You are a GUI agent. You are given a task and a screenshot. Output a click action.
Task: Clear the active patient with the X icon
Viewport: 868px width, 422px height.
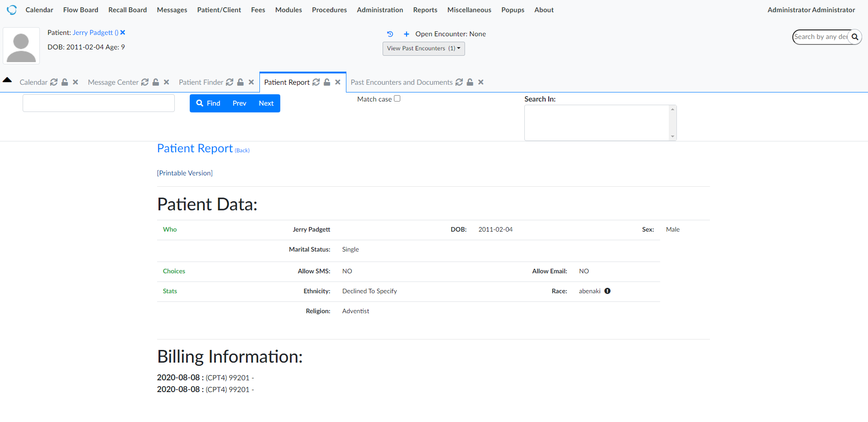point(122,32)
